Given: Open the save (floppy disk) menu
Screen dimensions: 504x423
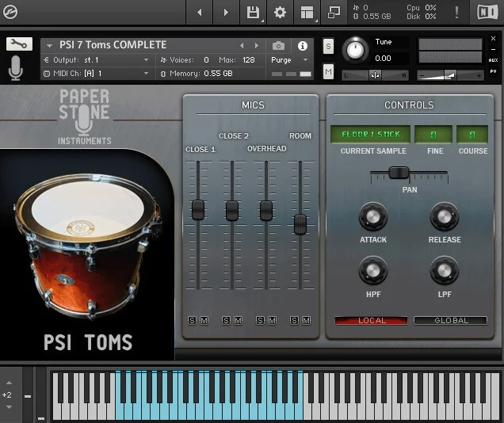Looking at the screenshot, I should [254, 12].
